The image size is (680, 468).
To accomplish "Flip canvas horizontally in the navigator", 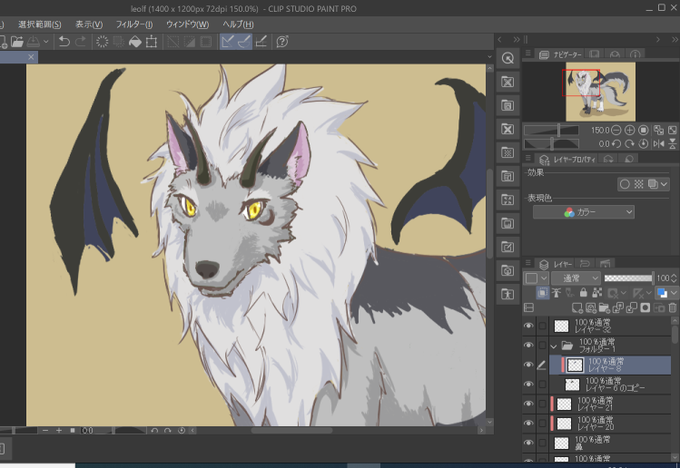I will [659, 144].
